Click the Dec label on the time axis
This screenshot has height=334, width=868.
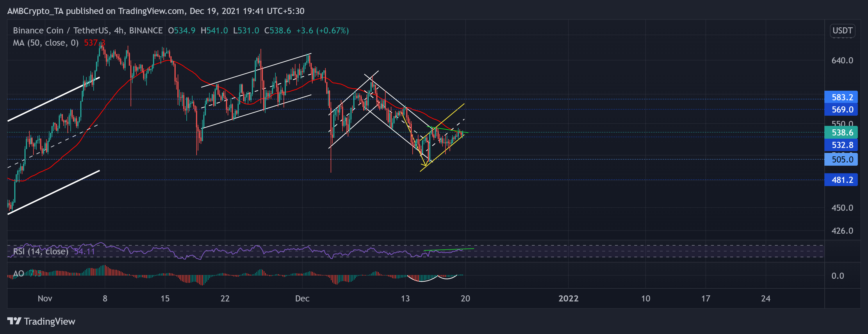302,298
